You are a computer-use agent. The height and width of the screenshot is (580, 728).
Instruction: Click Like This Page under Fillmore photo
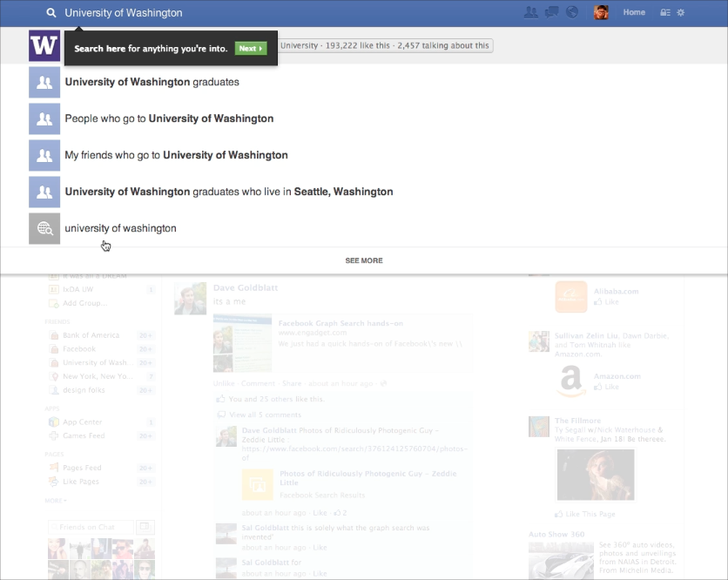[590, 514]
